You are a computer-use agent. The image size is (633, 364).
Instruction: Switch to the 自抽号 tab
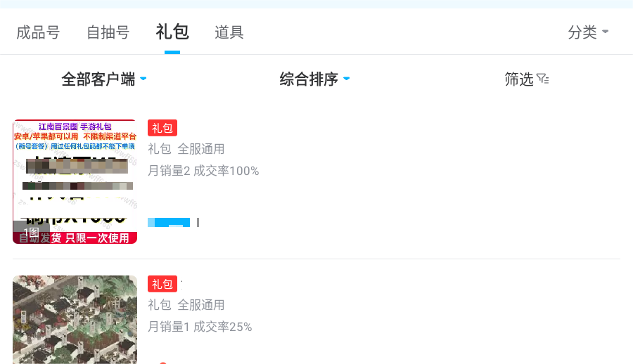pyautogui.click(x=108, y=32)
